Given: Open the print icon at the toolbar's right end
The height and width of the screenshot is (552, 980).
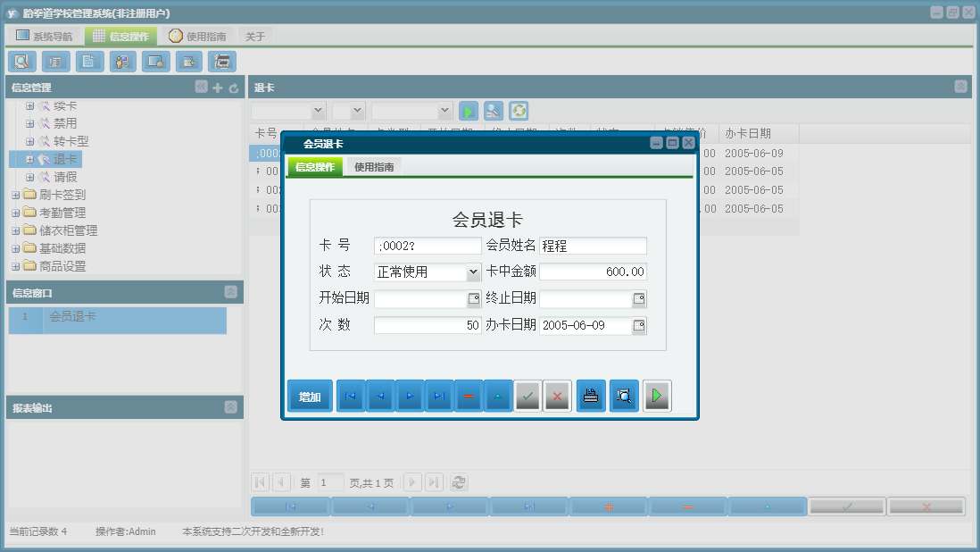Looking at the screenshot, I should 221,61.
